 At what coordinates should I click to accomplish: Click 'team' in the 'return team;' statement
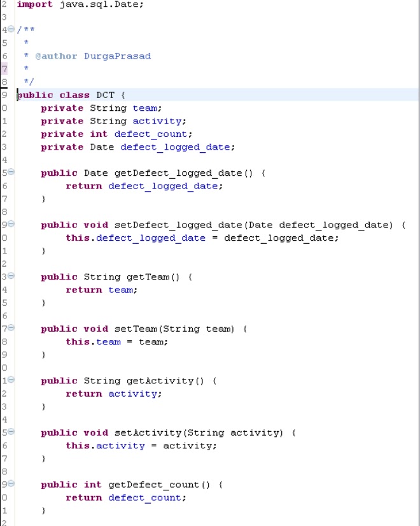(120, 290)
